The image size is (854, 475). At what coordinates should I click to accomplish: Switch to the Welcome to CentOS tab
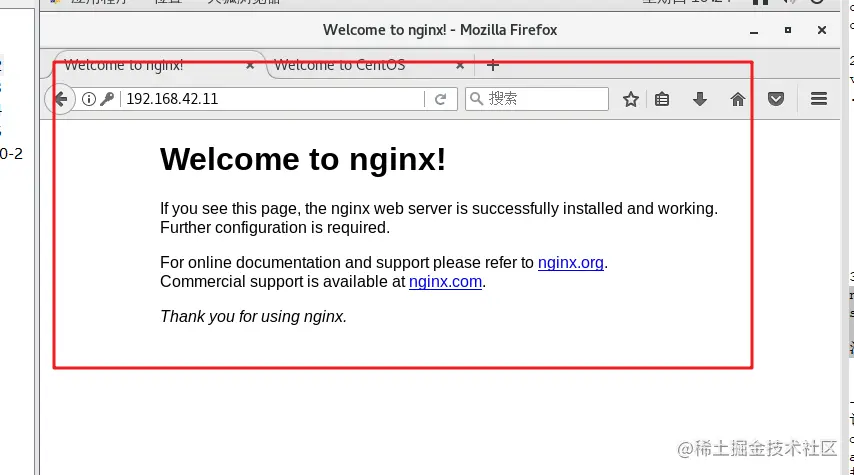pos(370,65)
